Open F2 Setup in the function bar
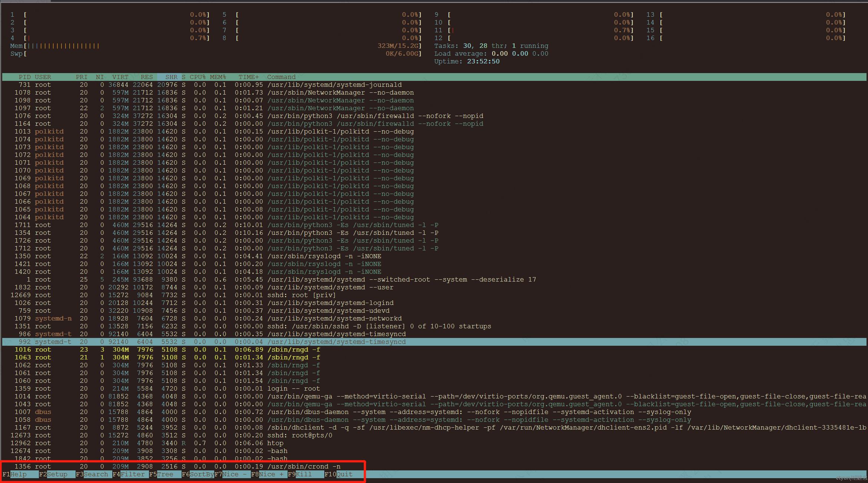 pos(57,474)
